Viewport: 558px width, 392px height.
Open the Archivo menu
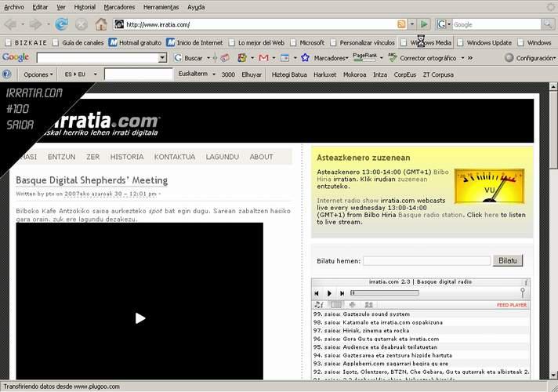[x=14, y=7]
